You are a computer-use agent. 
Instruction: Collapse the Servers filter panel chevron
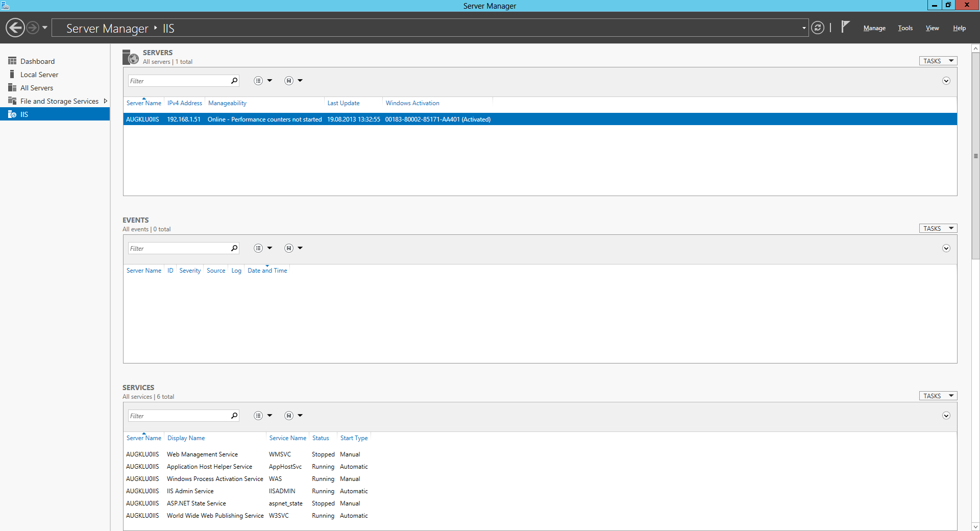946,81
